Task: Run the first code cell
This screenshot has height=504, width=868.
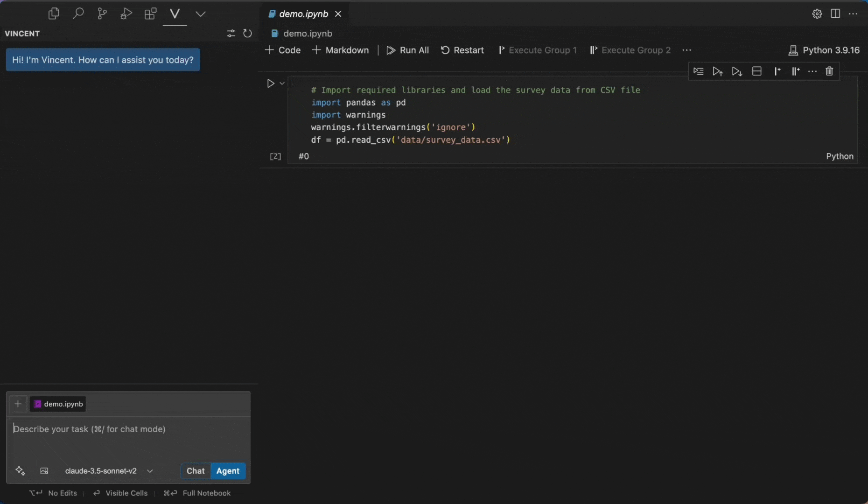Action: [270, 84]
